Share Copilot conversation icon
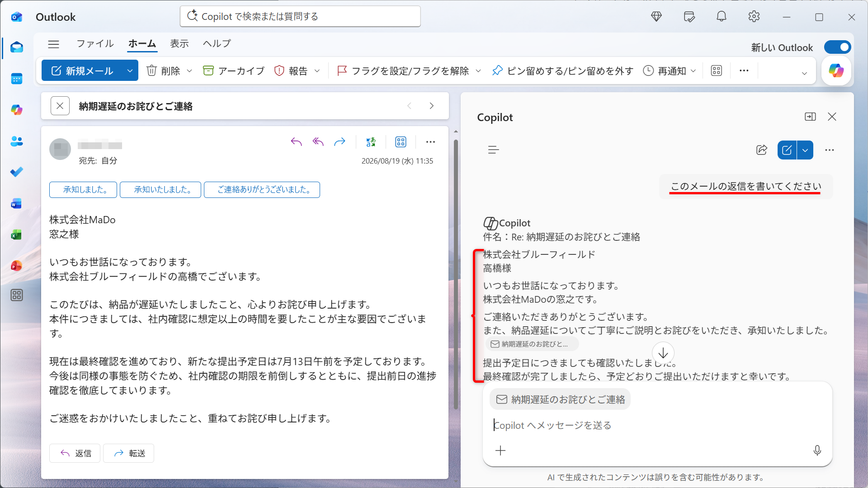868x488 pixels. pyautogui.click(x=762, y=150)
